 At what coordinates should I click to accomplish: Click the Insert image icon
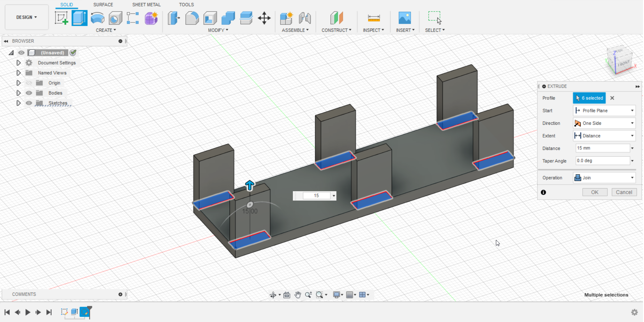pyautogui.click(x=404, y=18)
